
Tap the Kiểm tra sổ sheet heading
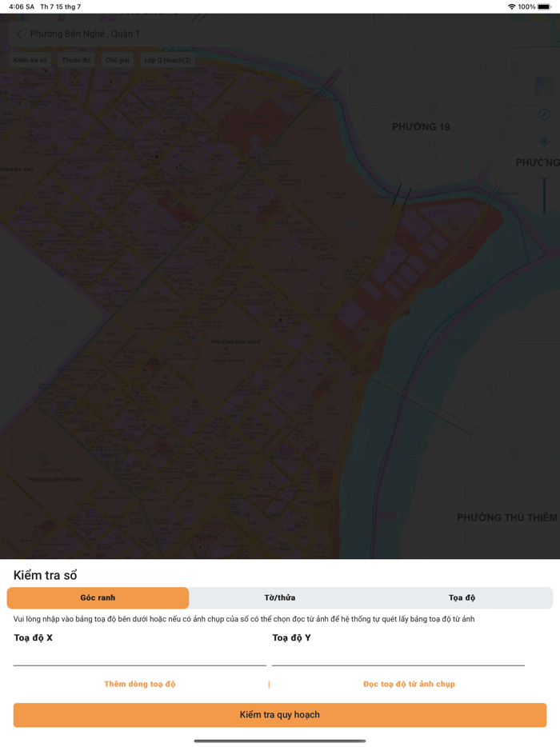click(46, 575)
